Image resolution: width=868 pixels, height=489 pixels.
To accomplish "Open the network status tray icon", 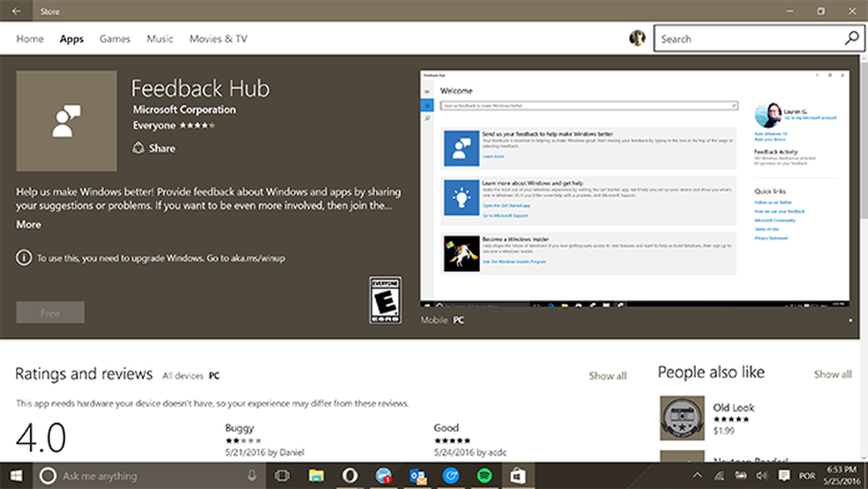I will tap(719, 476).
